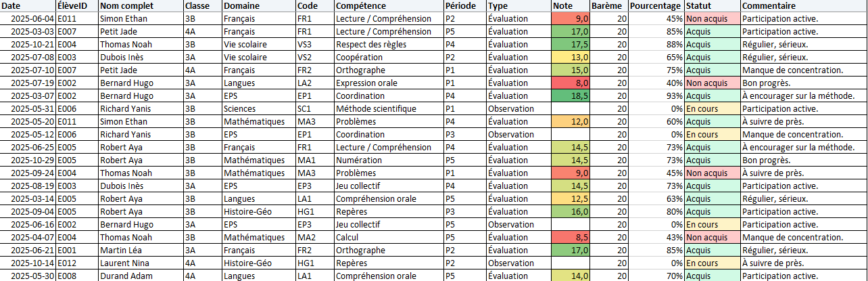This screenshot has height=281, width=868.
Task: Click the Martin Léa name cell
Action: tap(140, 251)
